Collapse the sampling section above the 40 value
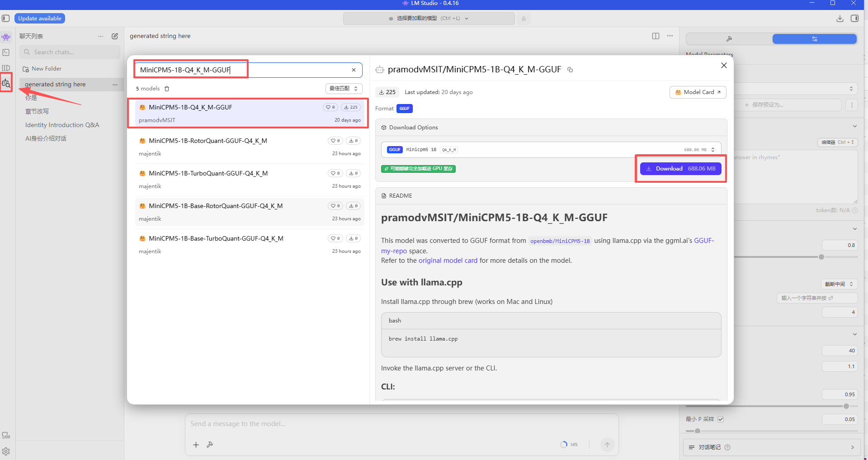The image size is (868, 460). point(855,334)
